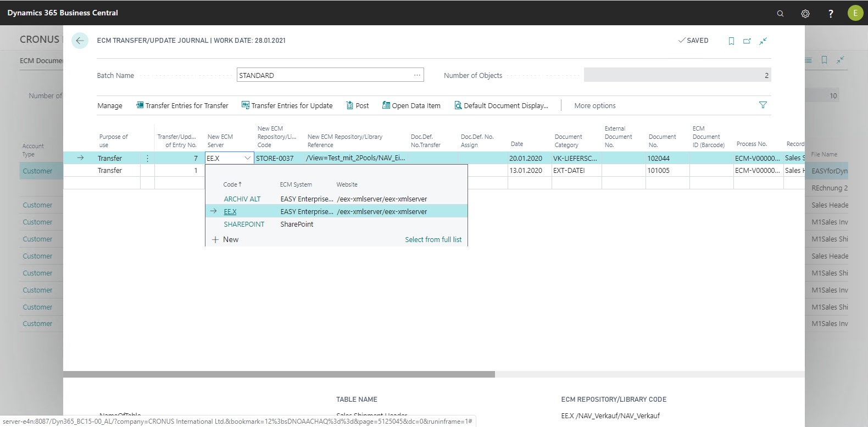Open page in new window icon
This screenshot has width=868, height=427.
coord(747,41)
